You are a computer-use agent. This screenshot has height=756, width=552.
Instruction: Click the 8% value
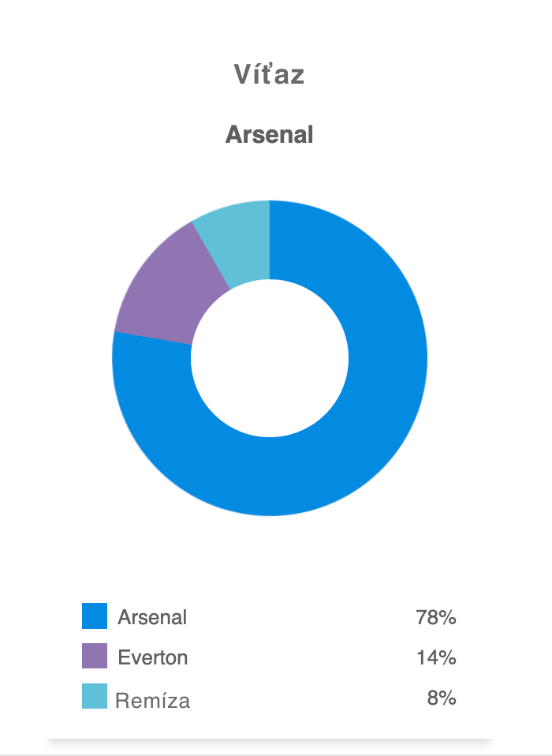pyautogui.click(x=442, y=698)
